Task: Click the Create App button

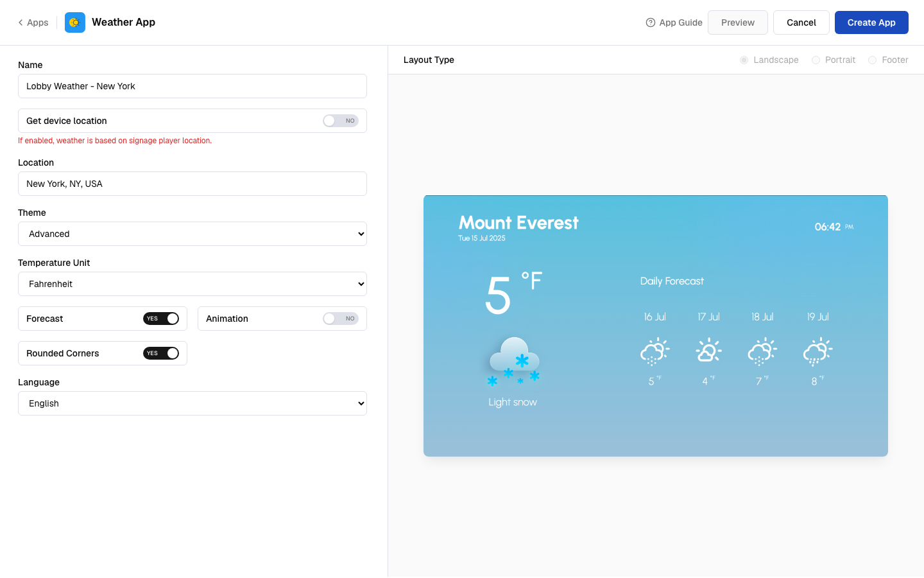Action: [x=871, y=22]
